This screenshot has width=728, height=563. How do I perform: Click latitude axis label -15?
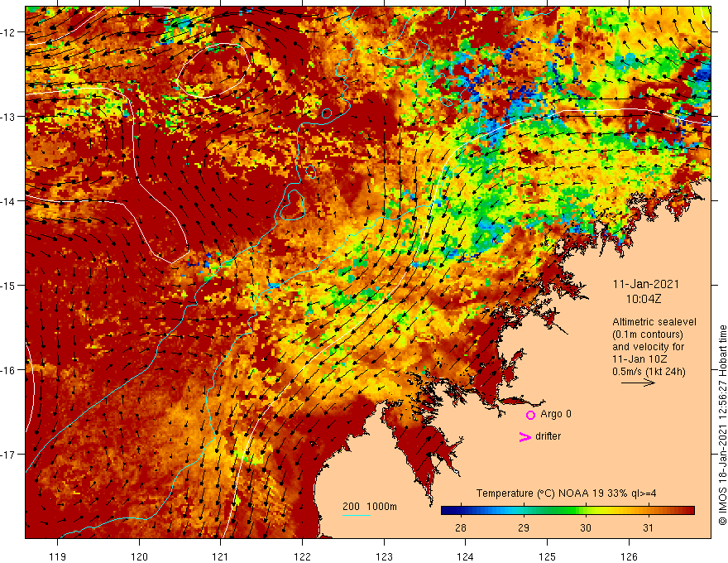point(9,285)
